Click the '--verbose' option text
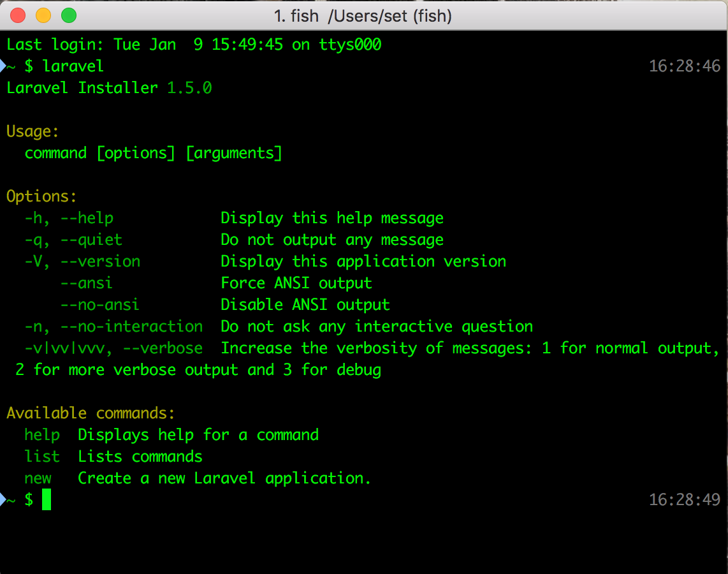 (163, 349)
